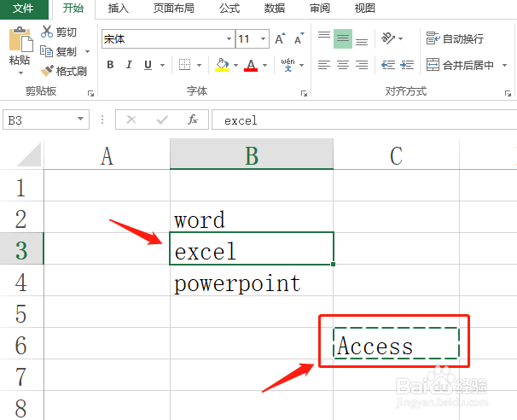The width and height of the screenshot is (517, 420).
Task: Center text horizontally
Action: pos(343,65)
